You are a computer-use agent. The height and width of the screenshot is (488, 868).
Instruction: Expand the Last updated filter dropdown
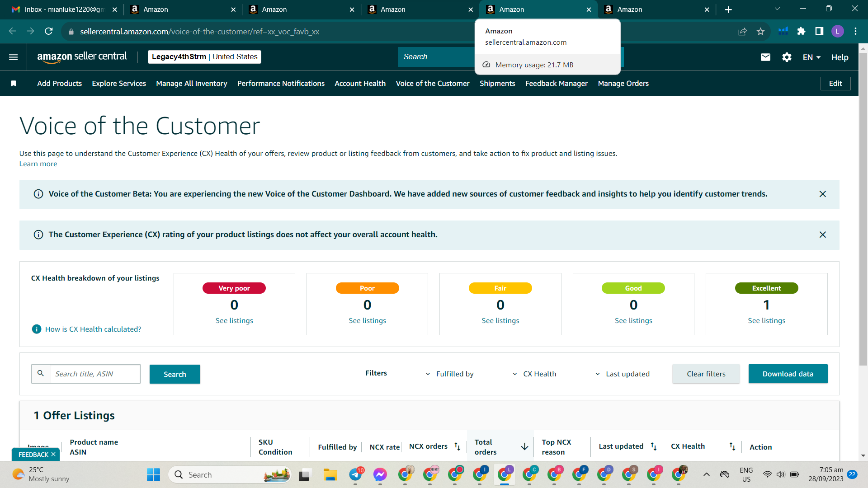(x=622, y=374)
